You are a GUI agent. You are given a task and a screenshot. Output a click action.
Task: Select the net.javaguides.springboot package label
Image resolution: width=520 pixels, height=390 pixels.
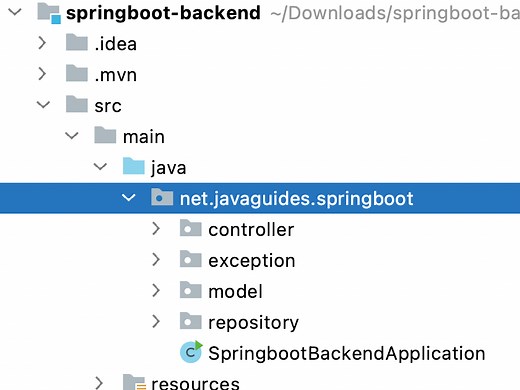tap(296, 199)
